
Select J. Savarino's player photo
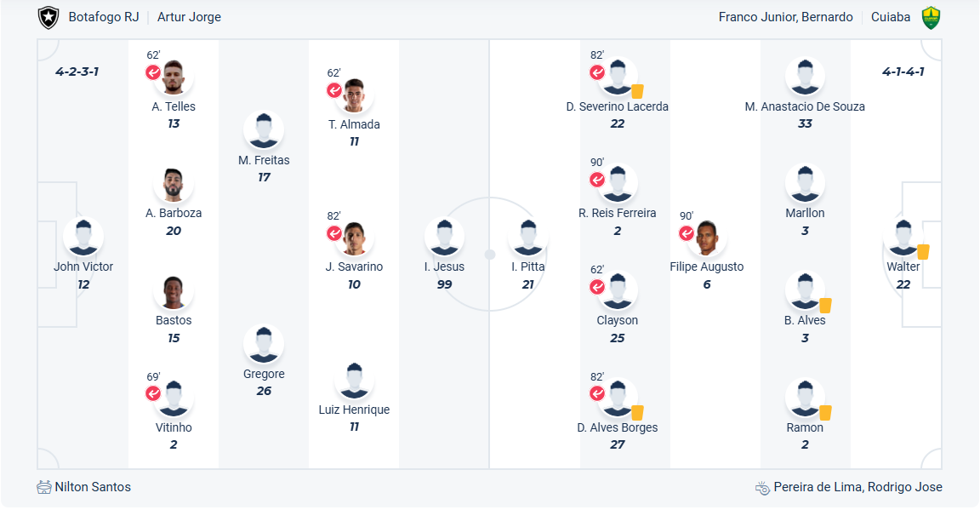tap(355, 238)
